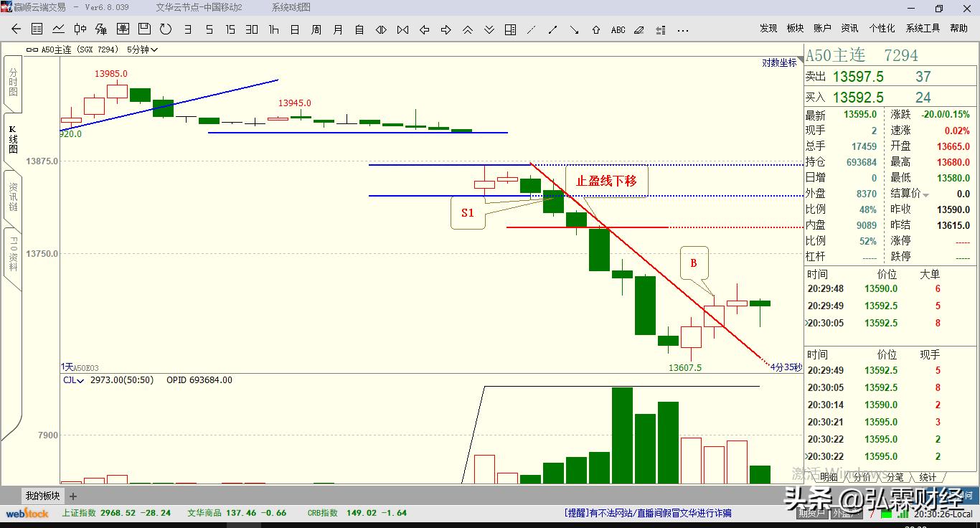Shift the chart left with the hollow arrow
This screenshot has width=980, height=528.
[x=424, y=29]
